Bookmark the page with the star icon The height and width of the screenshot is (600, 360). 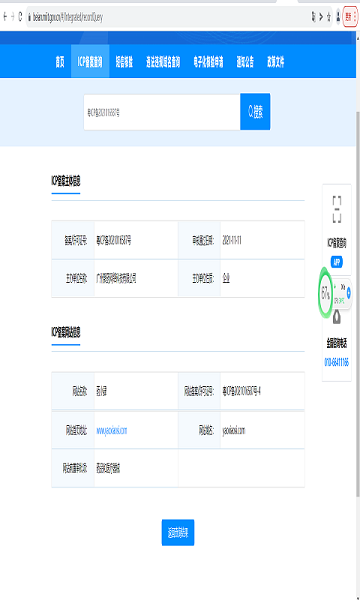329,16
